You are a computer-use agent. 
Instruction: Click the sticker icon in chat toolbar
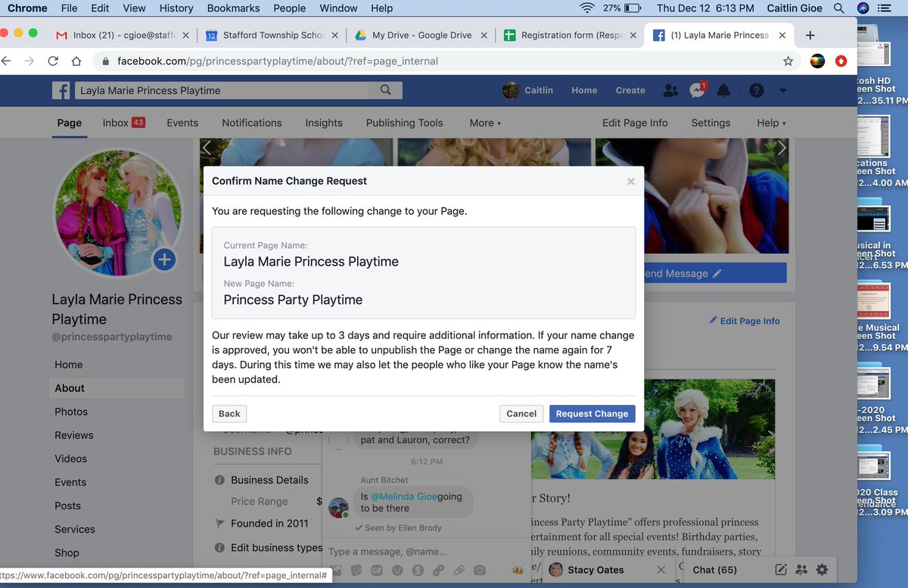coord(356,570)
